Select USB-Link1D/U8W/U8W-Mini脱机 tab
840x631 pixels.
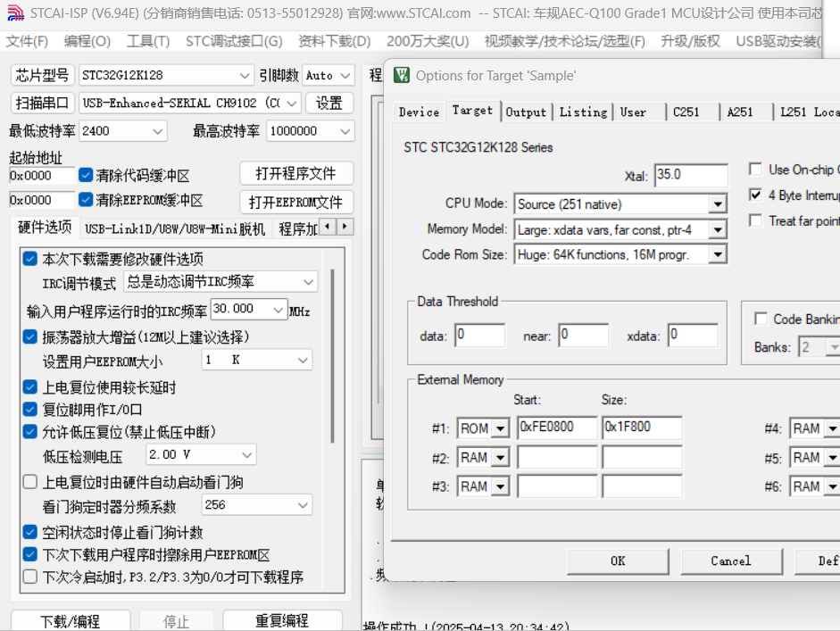(175, 228)
